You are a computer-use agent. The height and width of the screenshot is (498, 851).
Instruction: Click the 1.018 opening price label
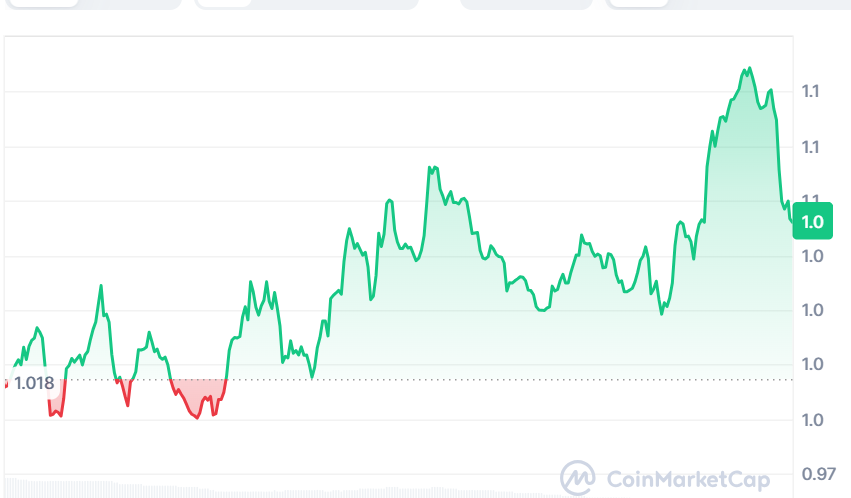[x=34, y=381]
